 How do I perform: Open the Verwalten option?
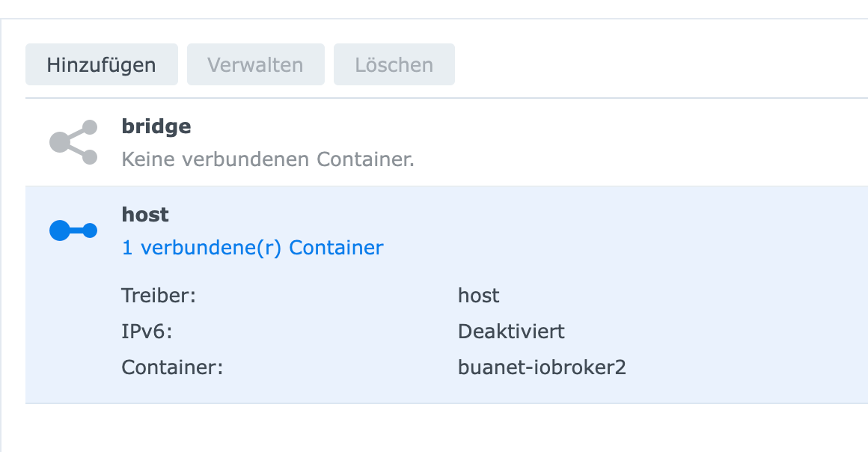[256, 65]
